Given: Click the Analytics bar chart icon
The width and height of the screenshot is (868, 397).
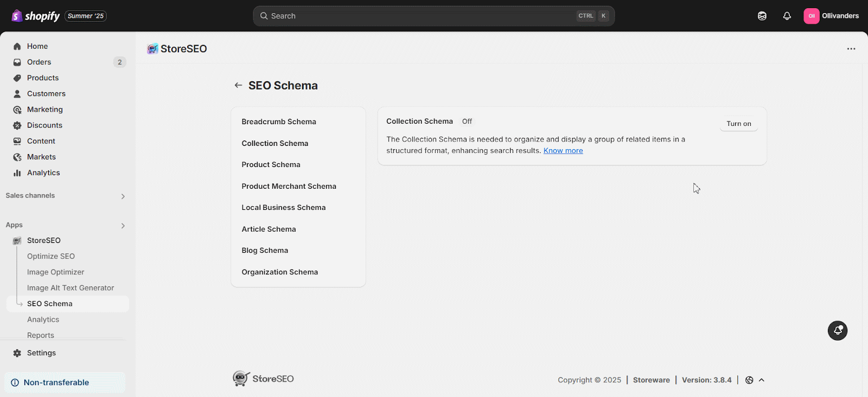Looking at the screenshot, I should [17, 172].
